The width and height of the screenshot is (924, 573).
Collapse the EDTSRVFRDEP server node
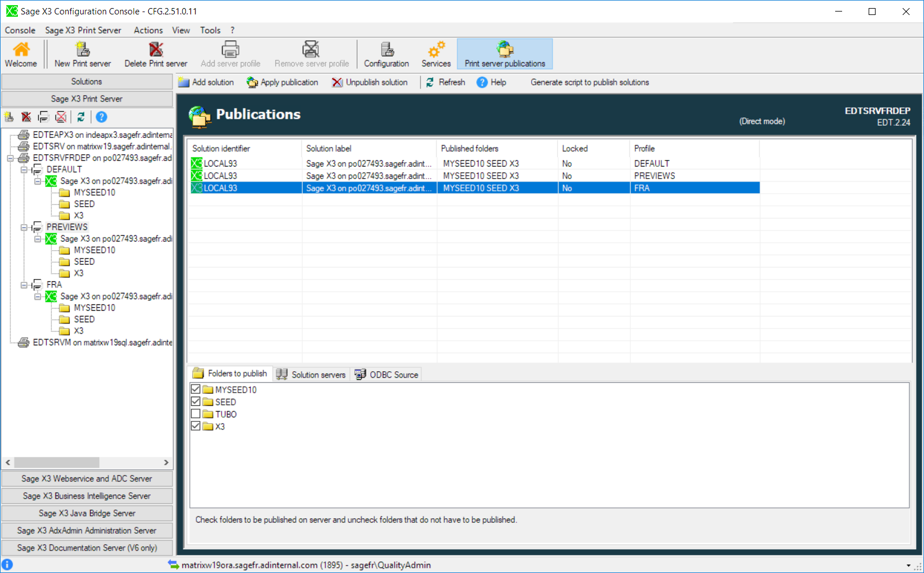pyautogui.click(x=10, y=158)
